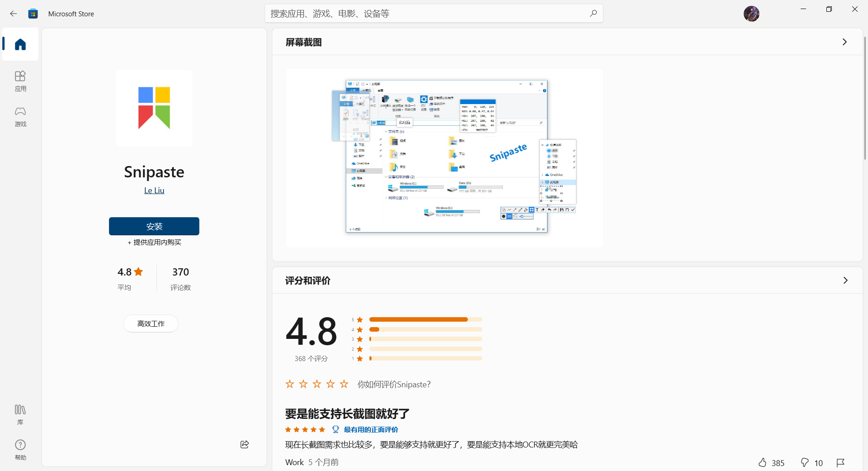Click 最有用的正面评价 badge label
This screenshot has height=471, width=868.
pos(371,429)
